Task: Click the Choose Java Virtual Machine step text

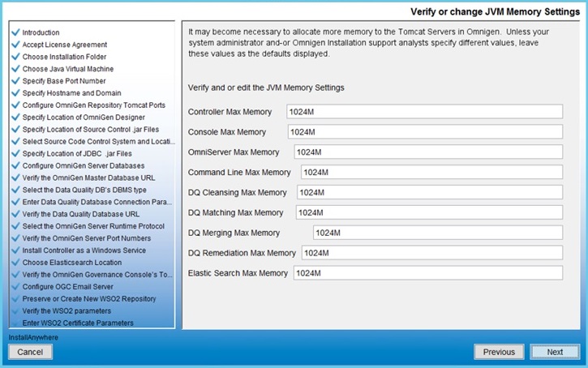Action: coord(68,69)
